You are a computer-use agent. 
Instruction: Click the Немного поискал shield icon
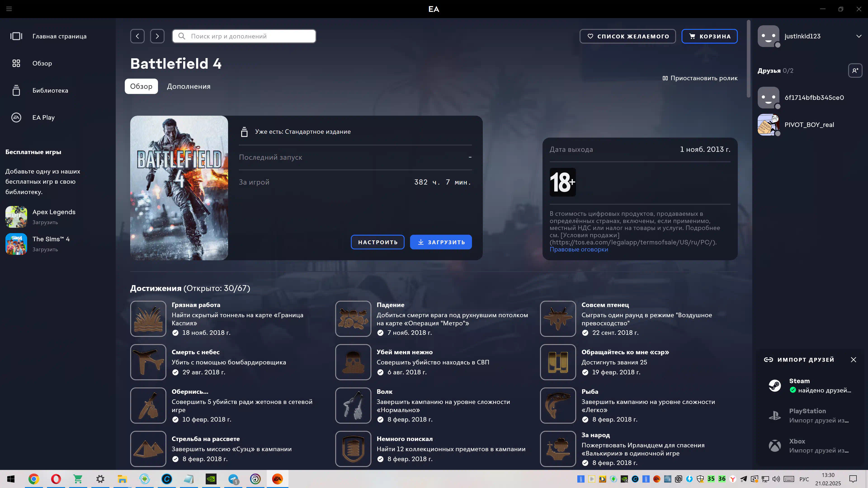coord(353,449)
